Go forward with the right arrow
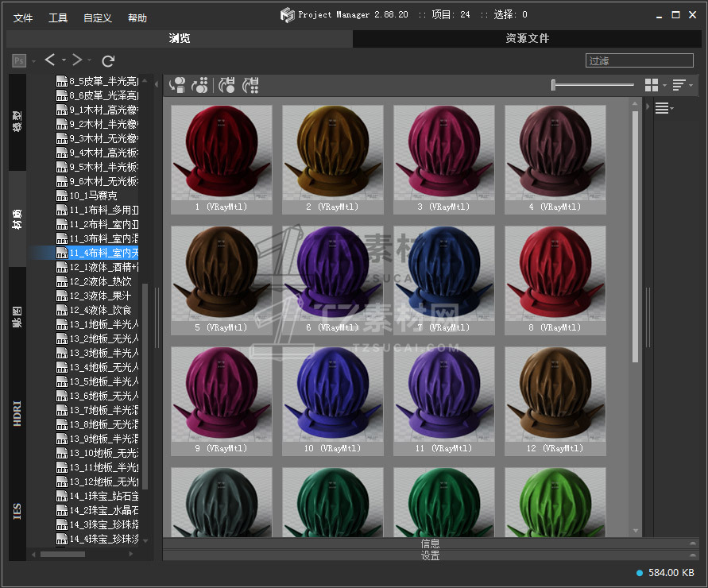708x588 pixels. 77,60
